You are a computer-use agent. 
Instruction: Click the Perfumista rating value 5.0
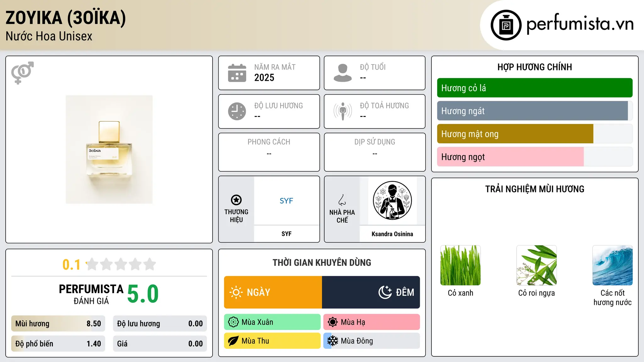point(143,294)
